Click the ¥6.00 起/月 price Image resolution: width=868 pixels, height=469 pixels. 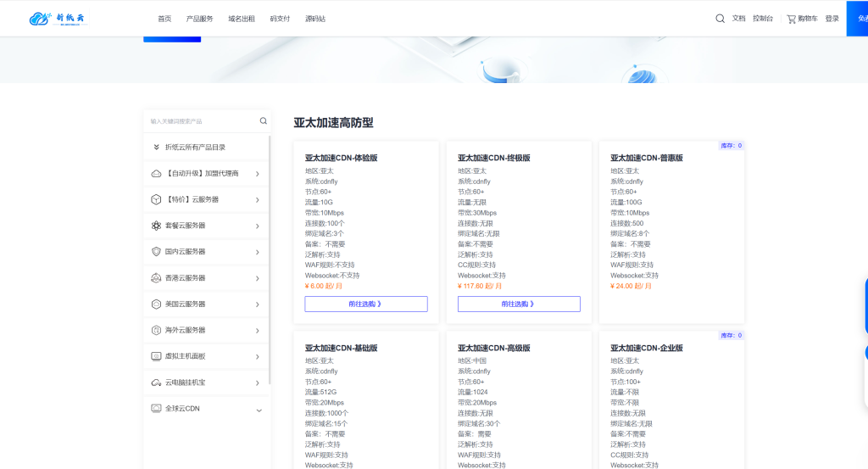click(x=324, y=287)
